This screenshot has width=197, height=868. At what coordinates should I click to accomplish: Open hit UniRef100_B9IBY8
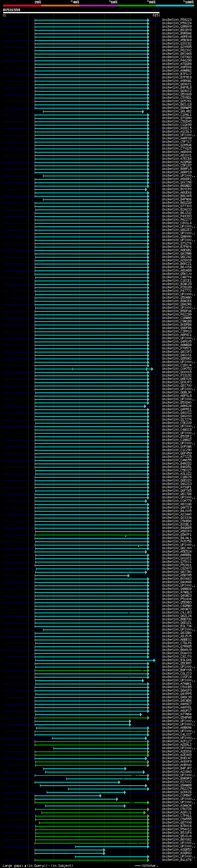pyautogui.click(x=177, y=30)
